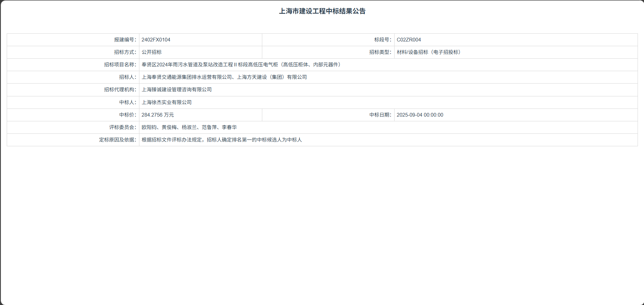Select the committee names starting with 欧阳钧

click(189, 127)
